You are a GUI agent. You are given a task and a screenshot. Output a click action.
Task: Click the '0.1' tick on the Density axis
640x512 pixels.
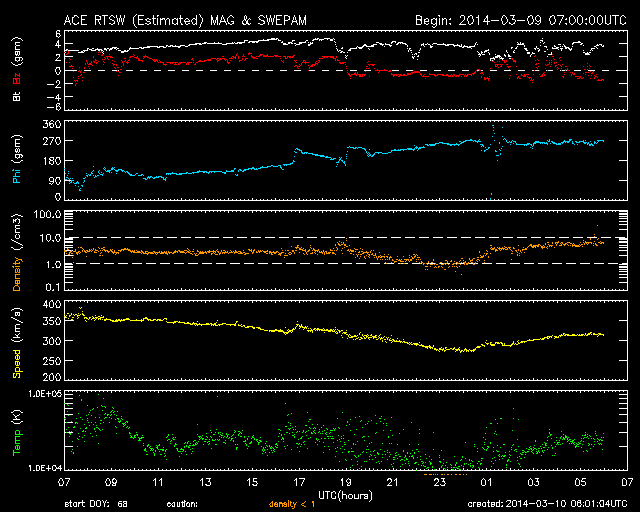point(53,287)
